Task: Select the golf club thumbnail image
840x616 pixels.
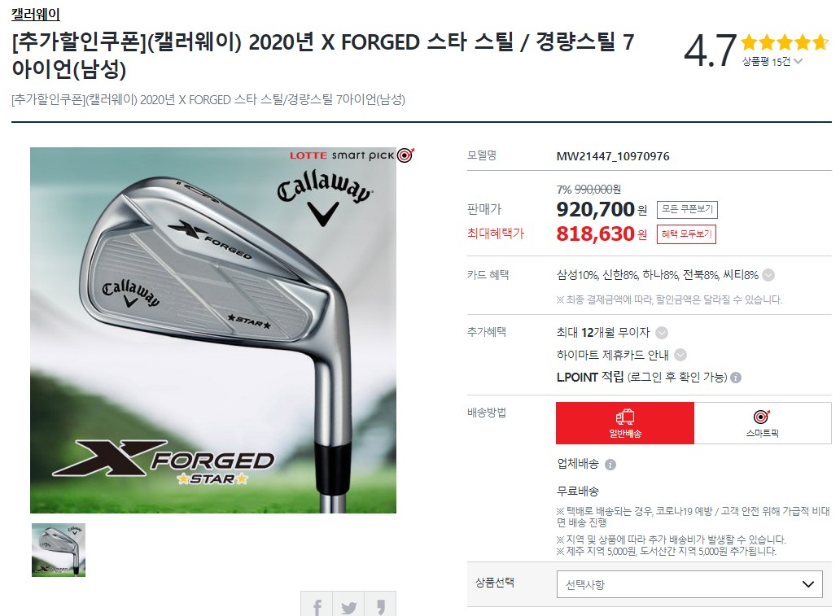Action: tap(59, 550)
